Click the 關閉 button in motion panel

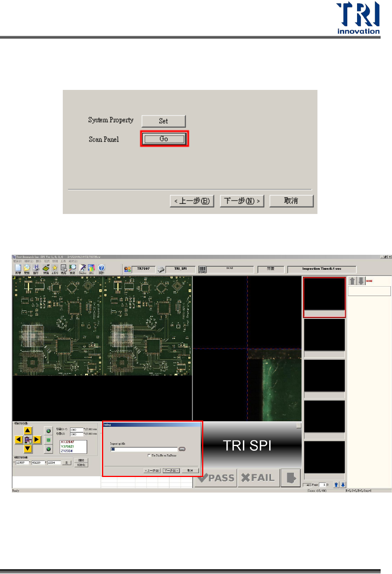[x=81, y=460]
